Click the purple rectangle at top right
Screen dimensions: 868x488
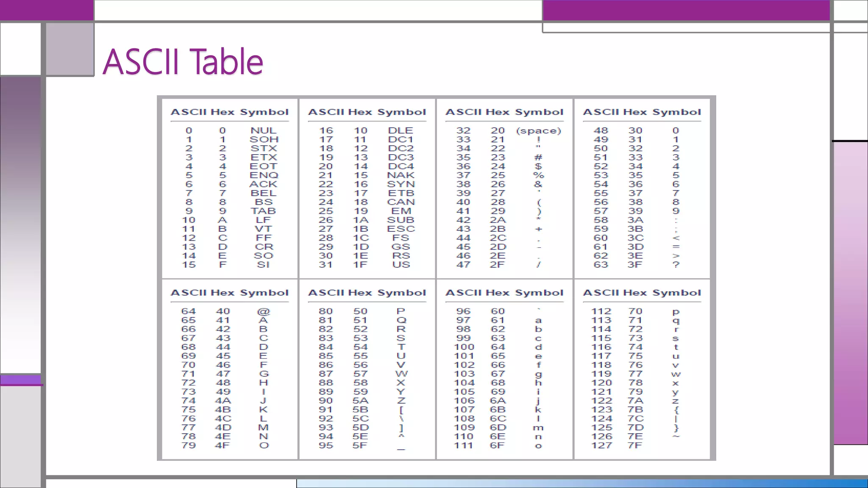[686, 10]
